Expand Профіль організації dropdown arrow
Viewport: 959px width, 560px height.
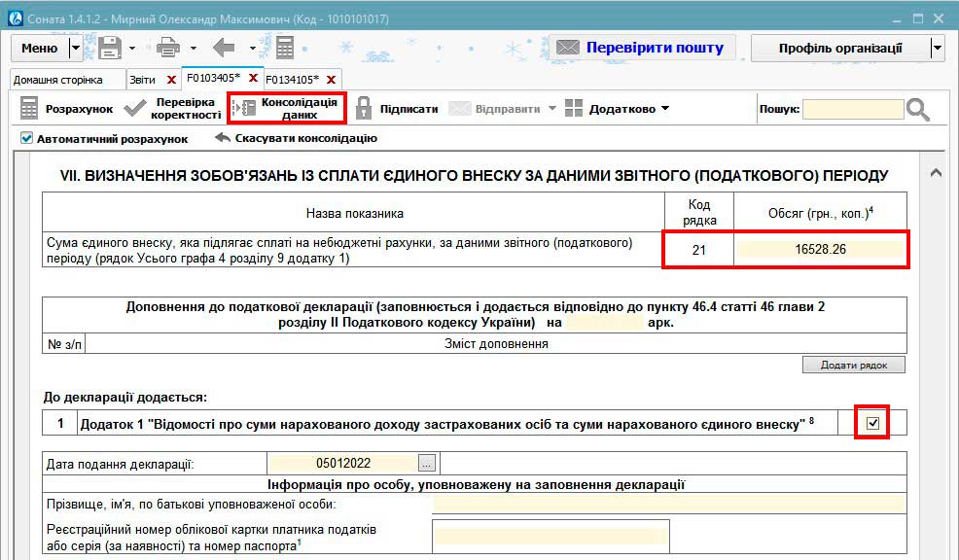937,48
